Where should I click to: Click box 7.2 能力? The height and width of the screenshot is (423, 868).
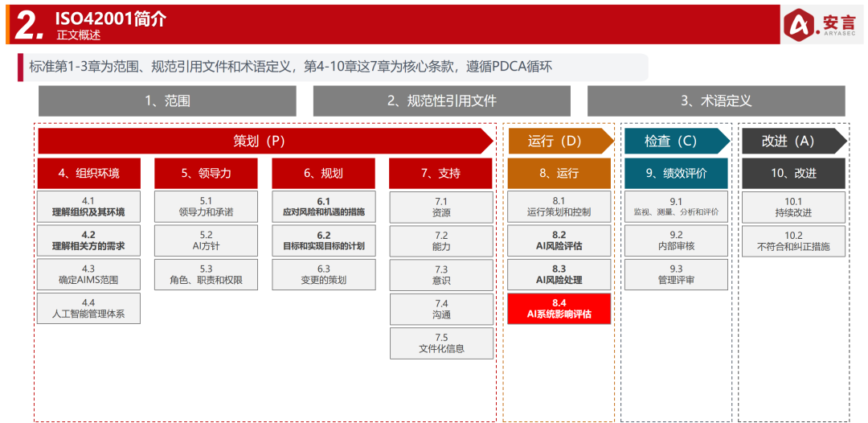[441, 240]
